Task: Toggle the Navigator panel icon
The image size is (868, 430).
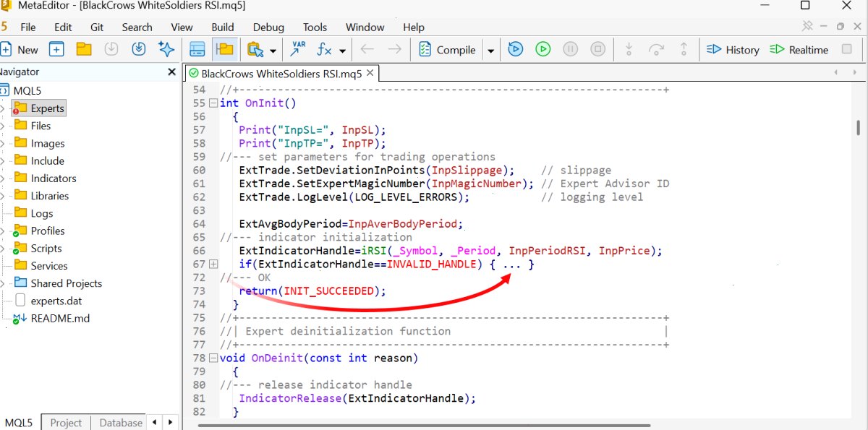Action: (225, 50)
